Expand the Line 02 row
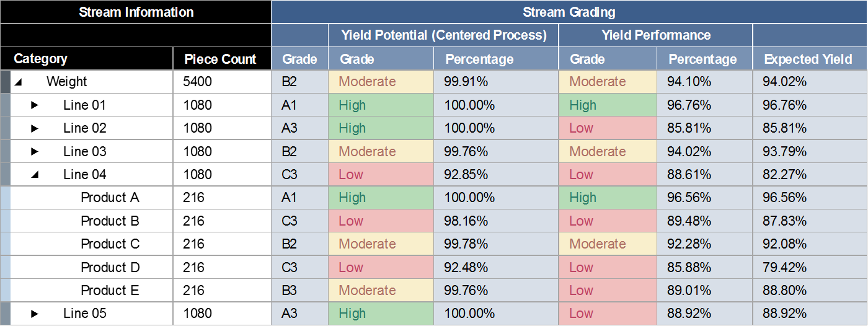 coord(35,128)
